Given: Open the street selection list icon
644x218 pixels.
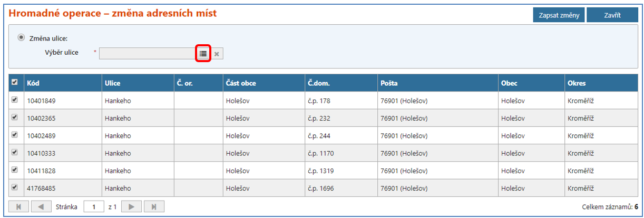Looking at the screenshot, I should 203,54.
